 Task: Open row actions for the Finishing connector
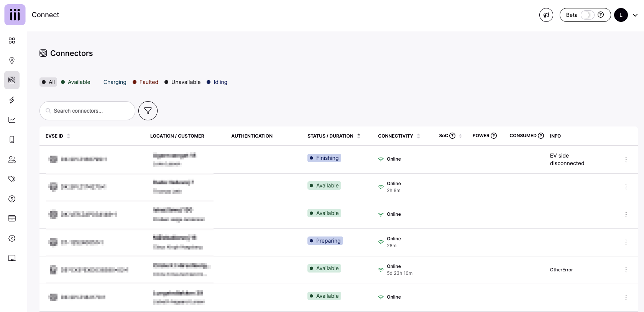pyautogui.click(x=626, y=159)
